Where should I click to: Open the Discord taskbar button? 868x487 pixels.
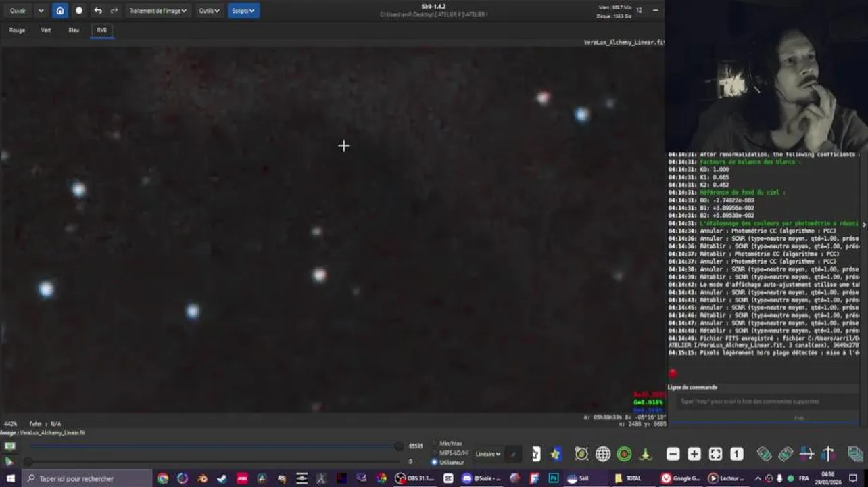point(481,478)
